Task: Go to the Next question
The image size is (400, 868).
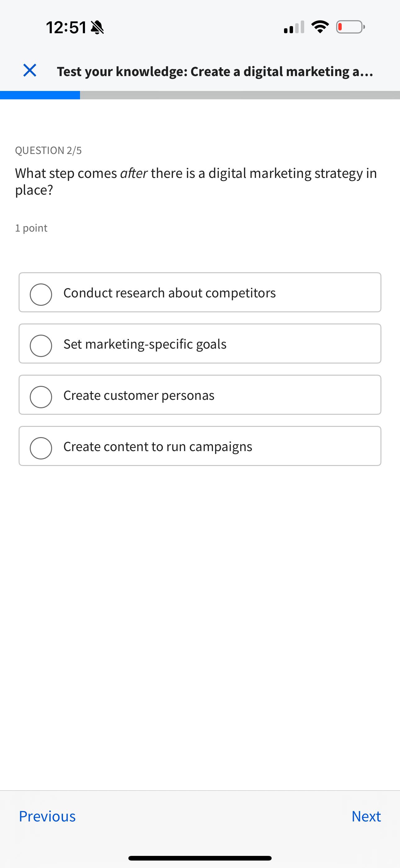Action: [x=366, y=816]
